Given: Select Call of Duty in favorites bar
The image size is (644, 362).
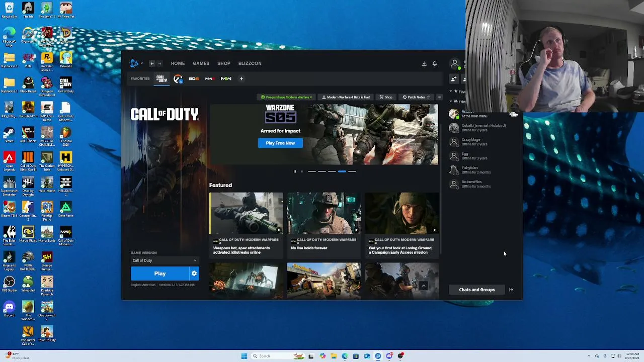Looking at the screenshot, I should [x=161, y=79].
